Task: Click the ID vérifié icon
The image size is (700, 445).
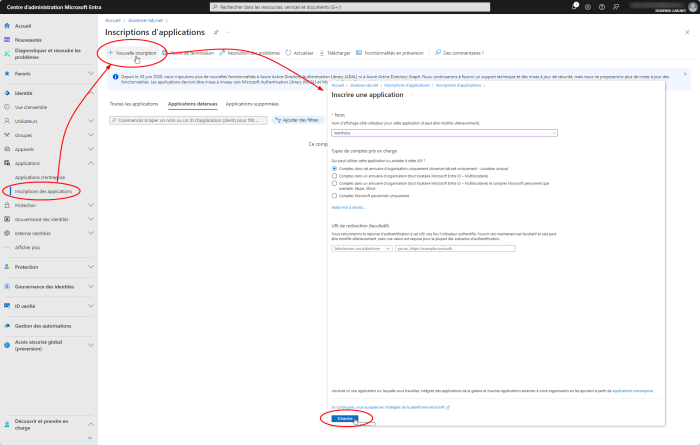Action: click(7, 306)
